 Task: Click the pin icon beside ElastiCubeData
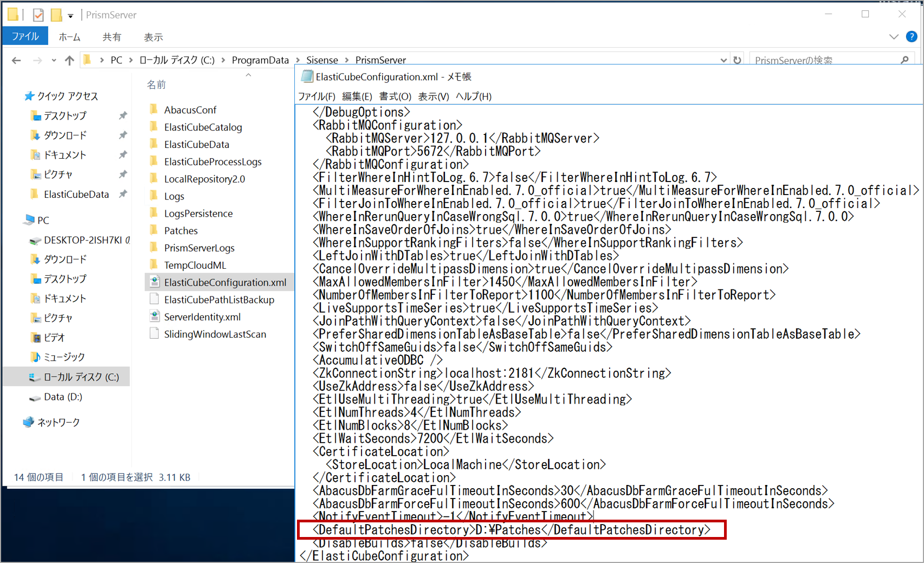tap(123, 194)
